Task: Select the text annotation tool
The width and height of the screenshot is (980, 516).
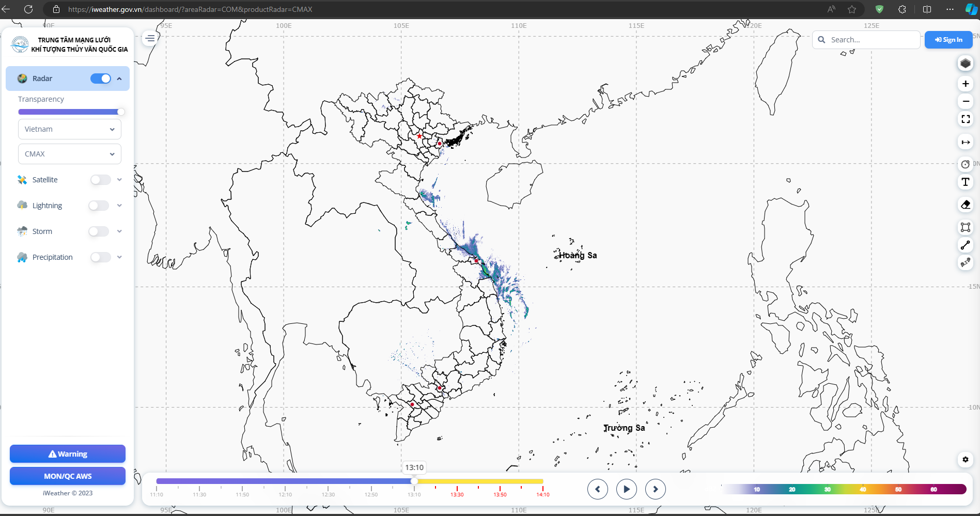Action: click(965, 182)
